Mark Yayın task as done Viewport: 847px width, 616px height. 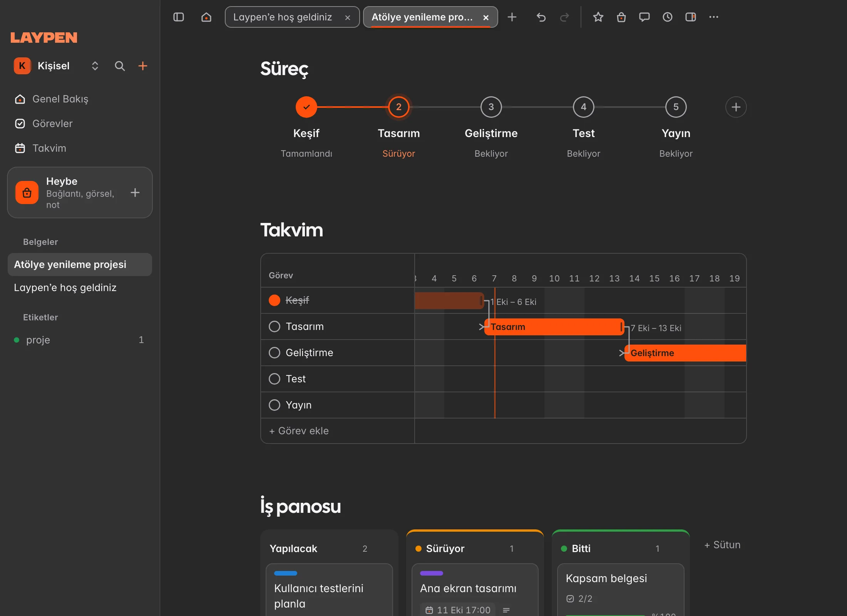click(x=275, y=405)
